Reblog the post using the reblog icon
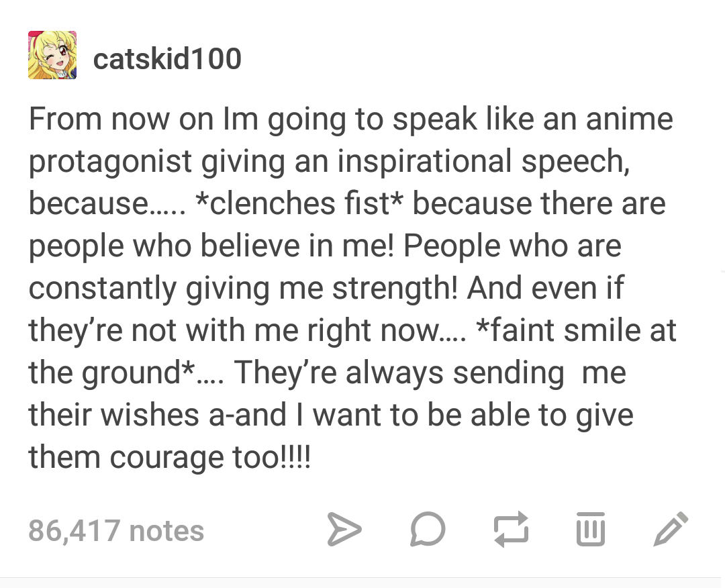The width and height of the screenshot is (725, 588). 511,530
